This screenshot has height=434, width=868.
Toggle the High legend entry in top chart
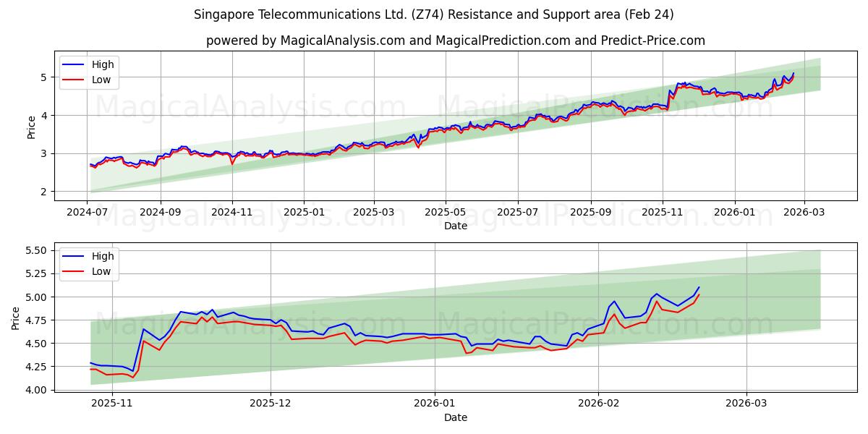[98, 64]
